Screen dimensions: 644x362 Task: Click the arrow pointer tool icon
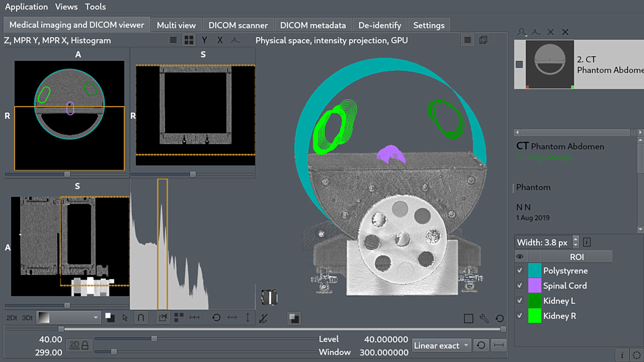(125, 318)
